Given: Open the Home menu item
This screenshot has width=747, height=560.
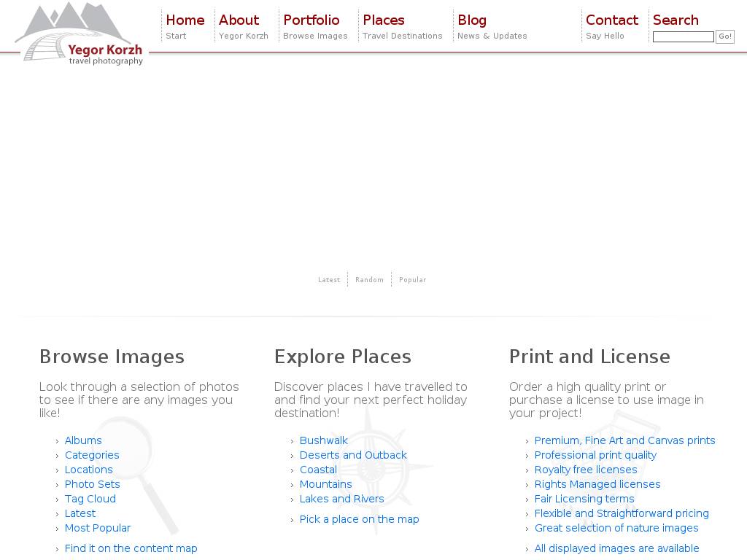Looking at the screenshot, I should click(x=185, y=20).
